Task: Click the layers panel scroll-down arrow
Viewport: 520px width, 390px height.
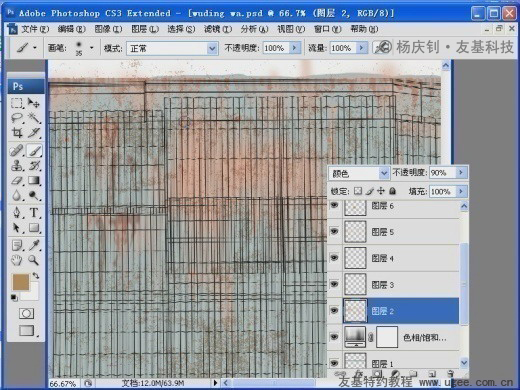Action: click(x=464, y=362)
